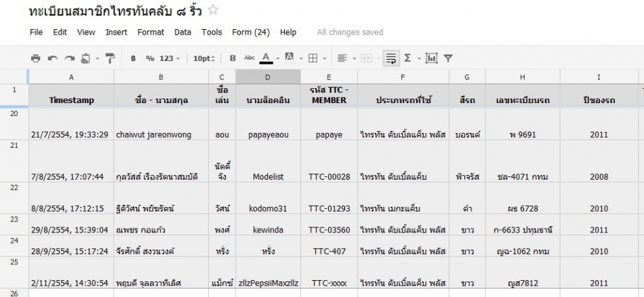The height and width of the screenshot is (297, 644).
Task: Apply strikethrough Abc formatting
Action: click(249, 58)
